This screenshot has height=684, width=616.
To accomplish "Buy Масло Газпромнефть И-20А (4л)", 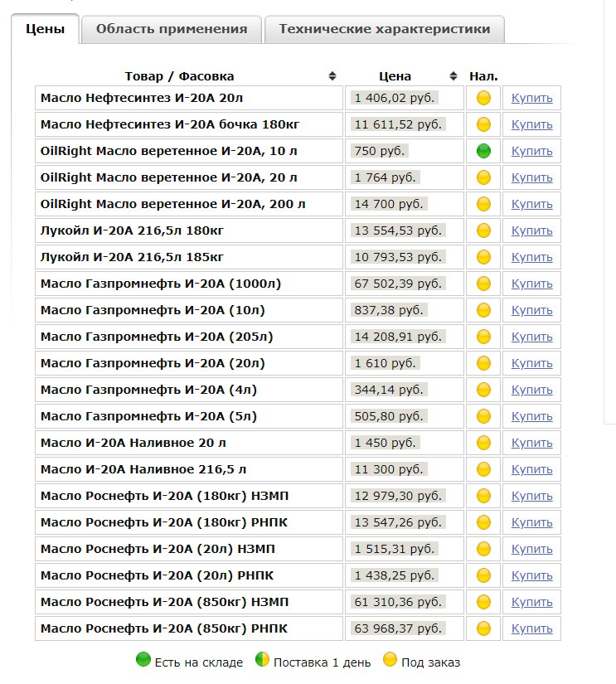I will click(x=531, y=390).
